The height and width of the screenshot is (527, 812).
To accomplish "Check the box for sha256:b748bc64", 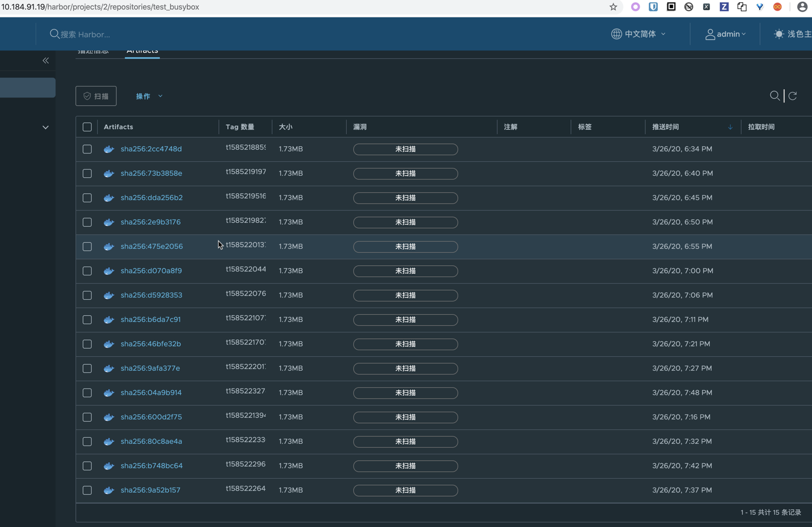I will [87, 466].
